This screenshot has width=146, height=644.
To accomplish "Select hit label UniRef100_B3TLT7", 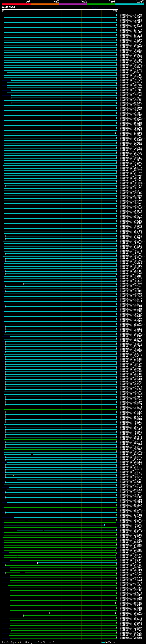I will click(x=131, y=30).
